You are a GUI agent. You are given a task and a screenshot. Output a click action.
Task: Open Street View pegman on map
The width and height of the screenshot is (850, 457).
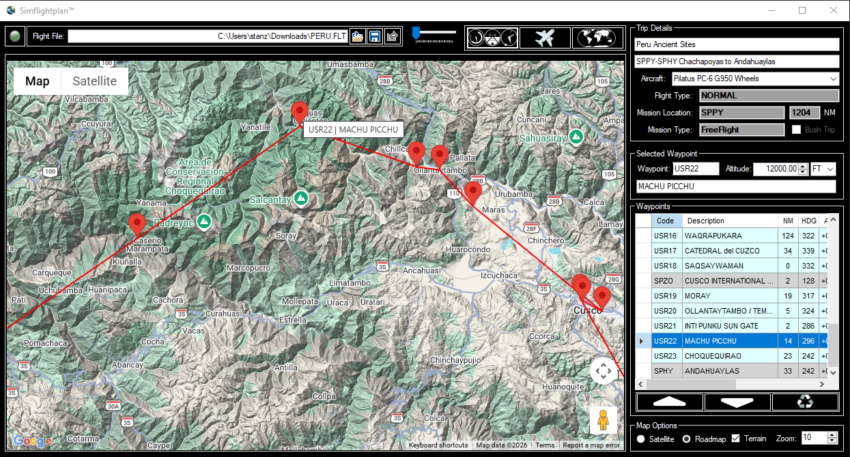pyautogui.click(x=603, y=420)
